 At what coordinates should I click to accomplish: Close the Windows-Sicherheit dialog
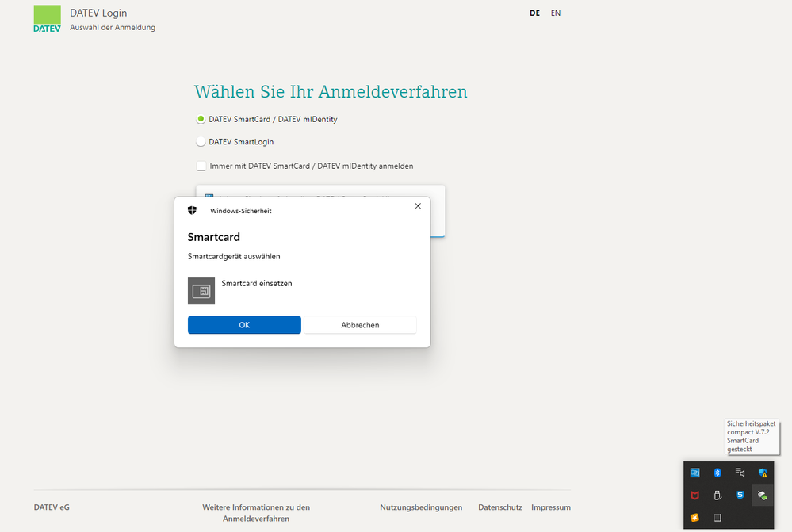(x=418, y=206)
